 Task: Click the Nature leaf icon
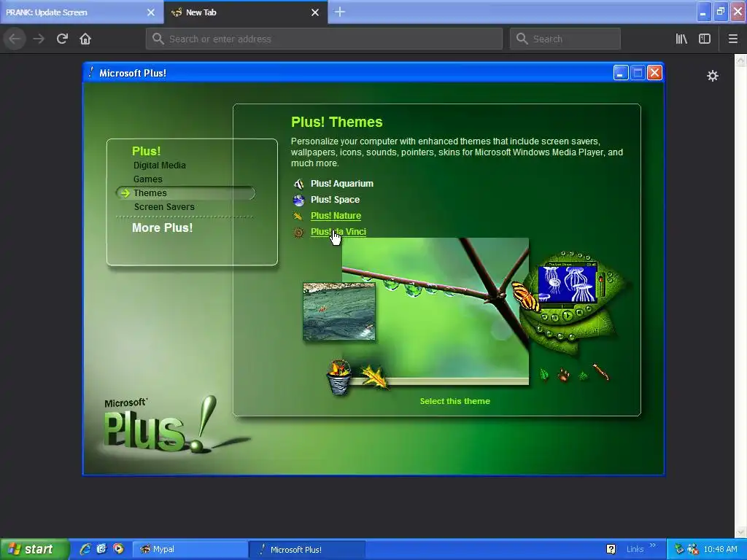[x=298, y=216]
